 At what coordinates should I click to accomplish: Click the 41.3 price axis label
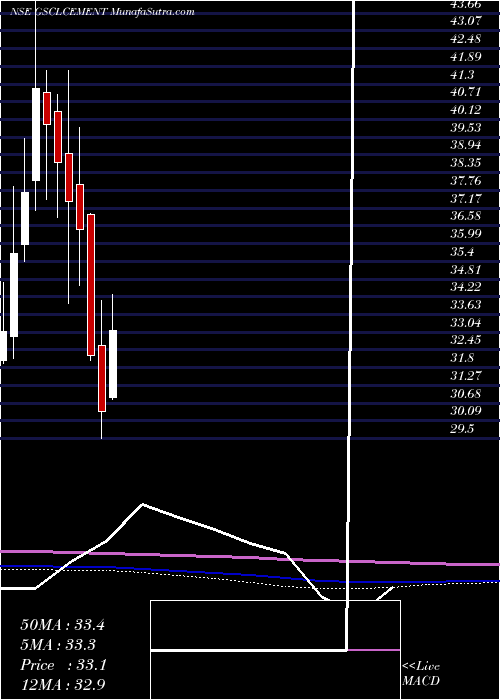462,75
